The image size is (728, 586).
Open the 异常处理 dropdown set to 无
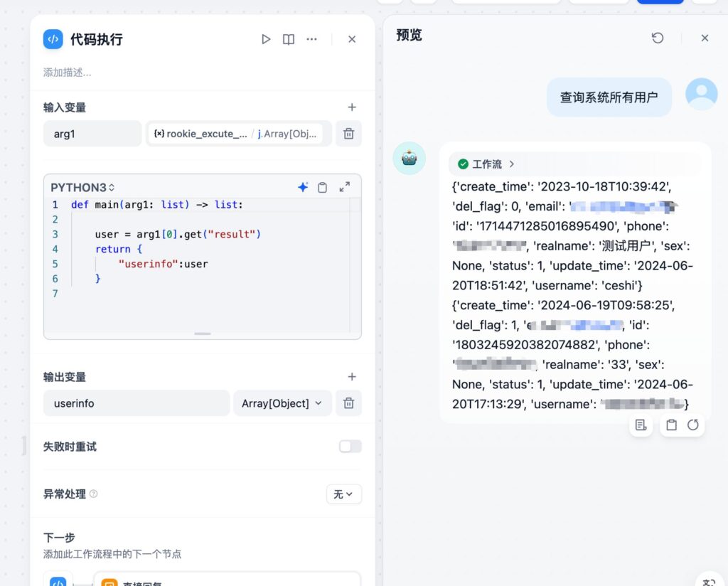(343, 494)
